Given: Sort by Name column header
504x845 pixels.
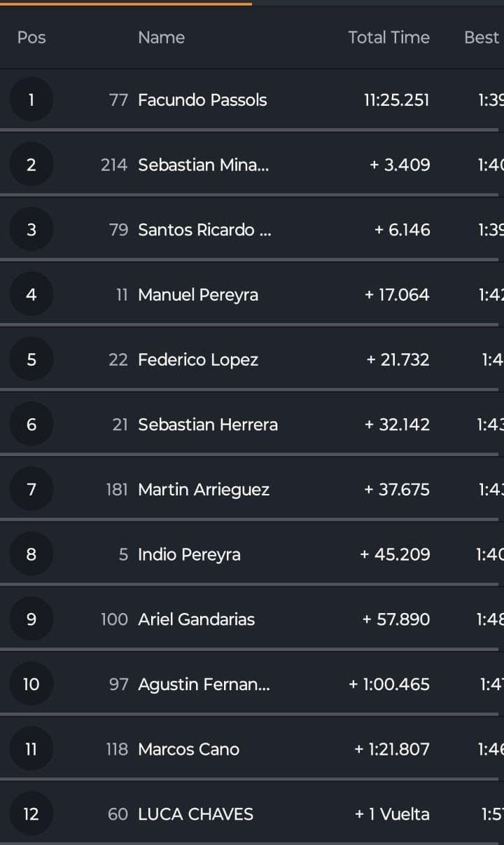Looking at the screenshot, I should [161, 37].
